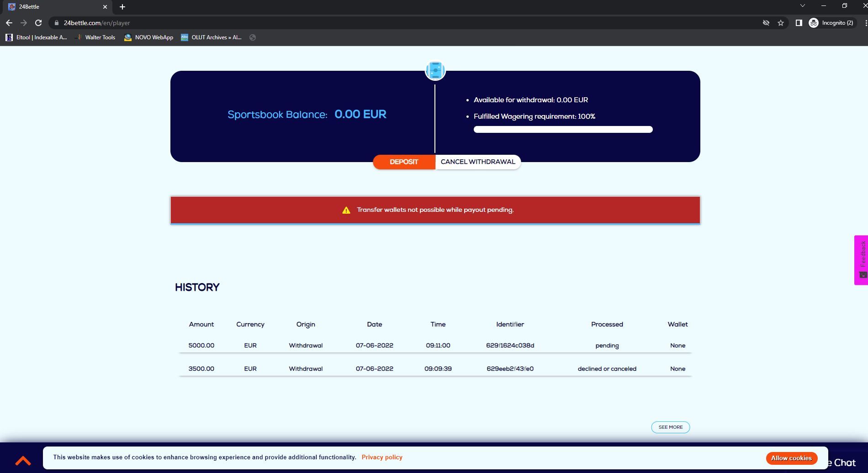Open Eltool Indexable bookmark
Viewport: 868px width, 473px height.
pos(36,37)
